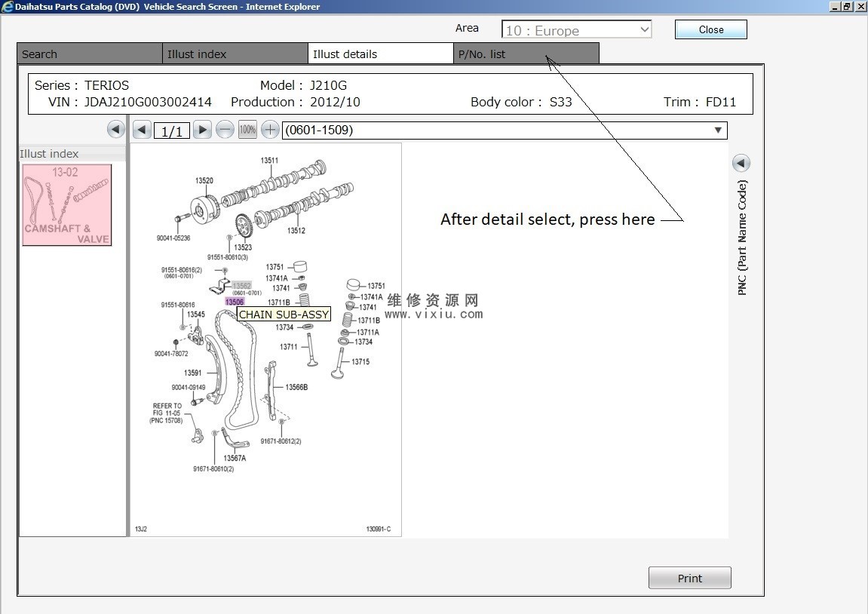Go to previous illustration page
Screen dimensions: 868x614
tap(142, 130)
